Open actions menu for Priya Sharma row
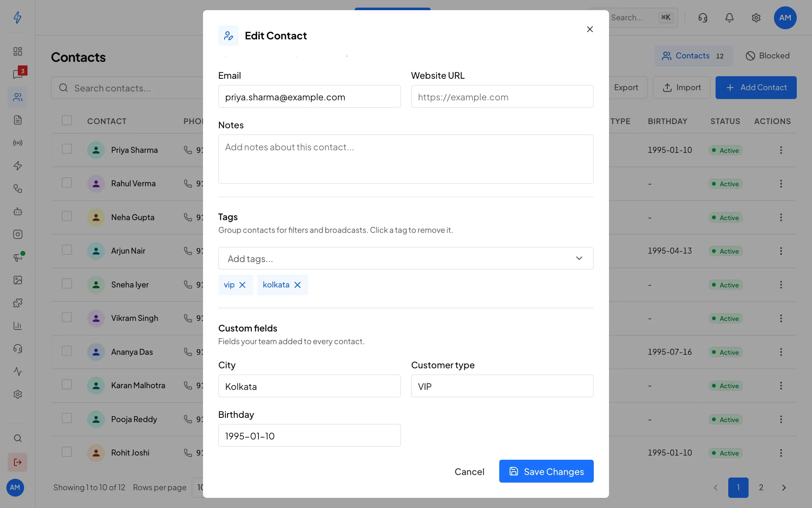This screenshot has width=812, height=508. [x=781, y=150]
